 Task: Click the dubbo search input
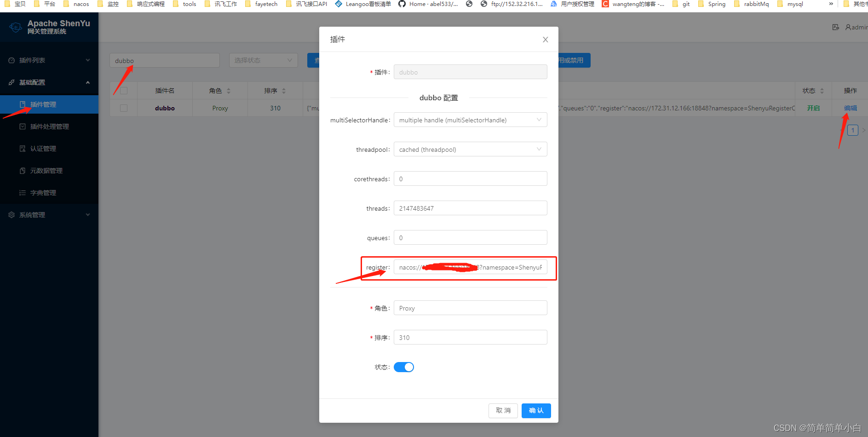tap(165, 60)
